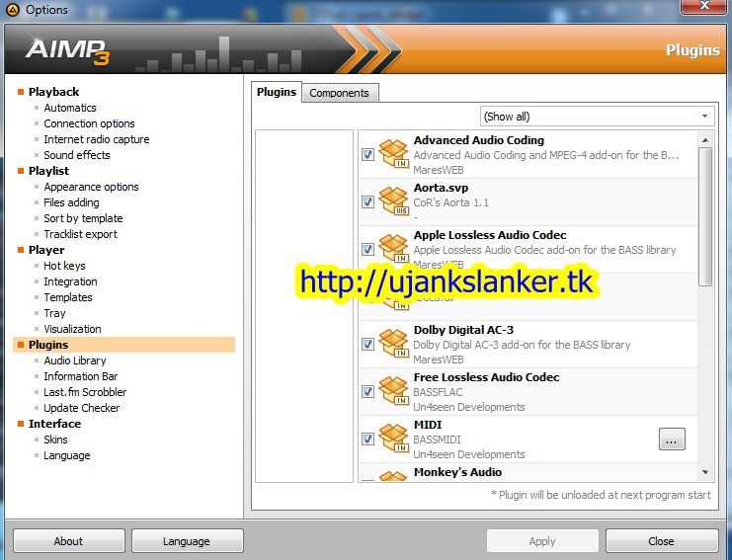The width and height of the screenshot is (732, 560).
Task: Click the plugin list scroll down arrow
Action: tap(705, 472)
